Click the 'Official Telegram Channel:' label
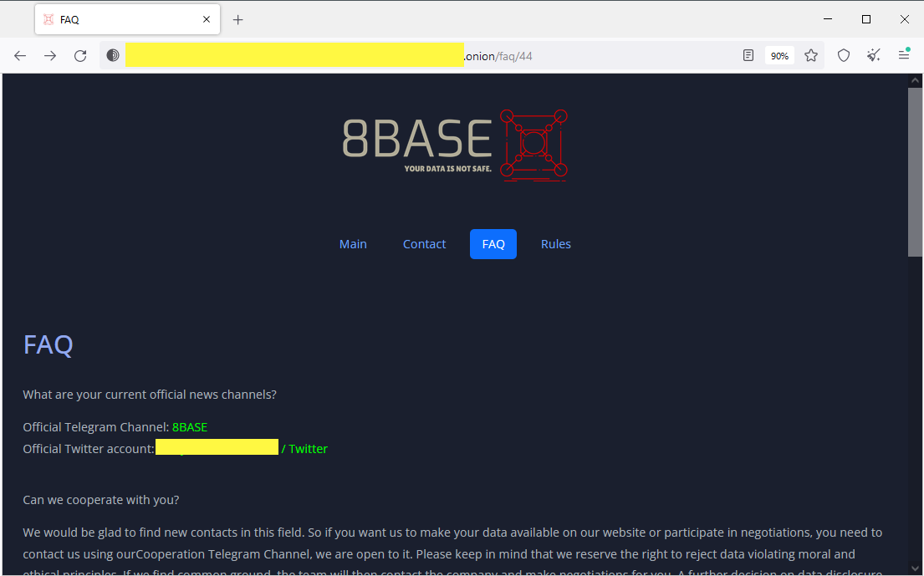 96,427
